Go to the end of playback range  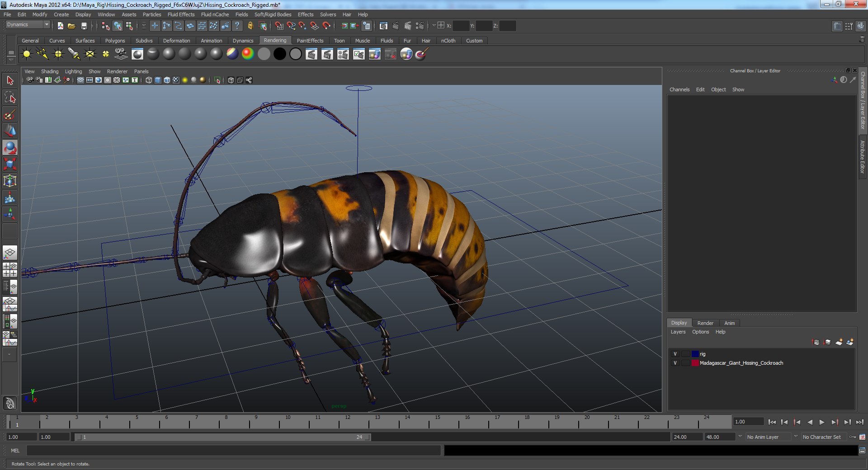(x=859, y=422)
